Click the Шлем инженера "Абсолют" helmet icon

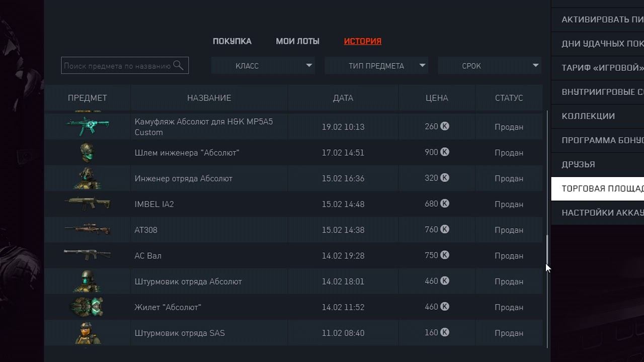click(88, 152)
